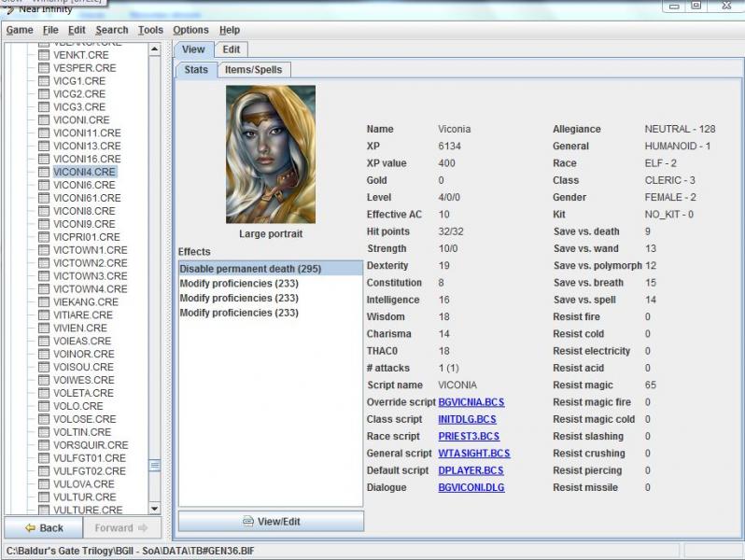745x560 pixels.
Task: Open the INITDLG.BCS class script link
Action: [x=467, y=419]
